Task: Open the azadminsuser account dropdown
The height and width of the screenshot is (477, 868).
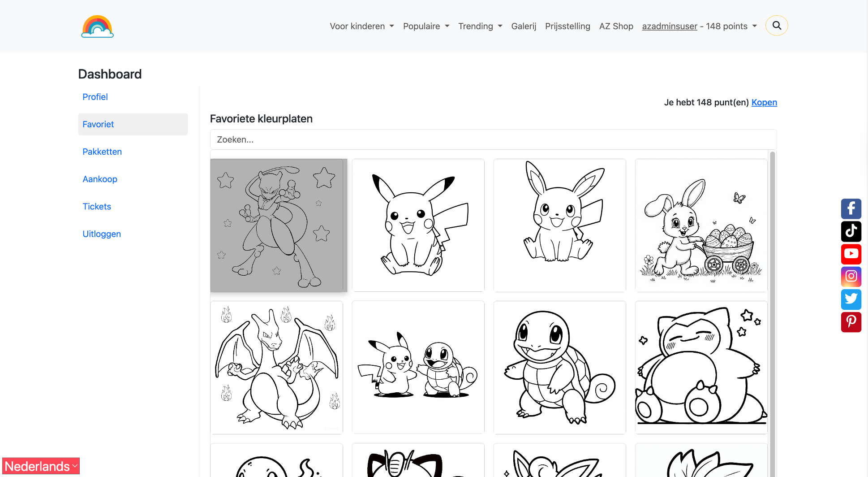Action: click(x=699, y=26)
